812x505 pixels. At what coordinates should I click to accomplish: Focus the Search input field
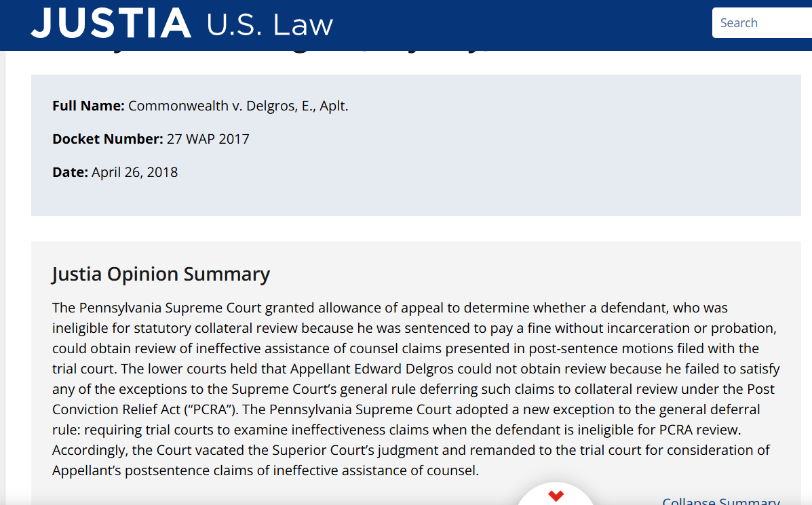pos(762,23)
